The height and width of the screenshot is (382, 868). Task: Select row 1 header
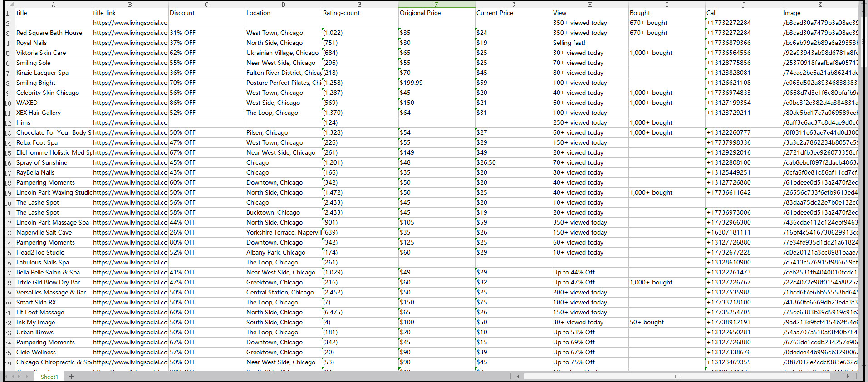pos(9,13)
